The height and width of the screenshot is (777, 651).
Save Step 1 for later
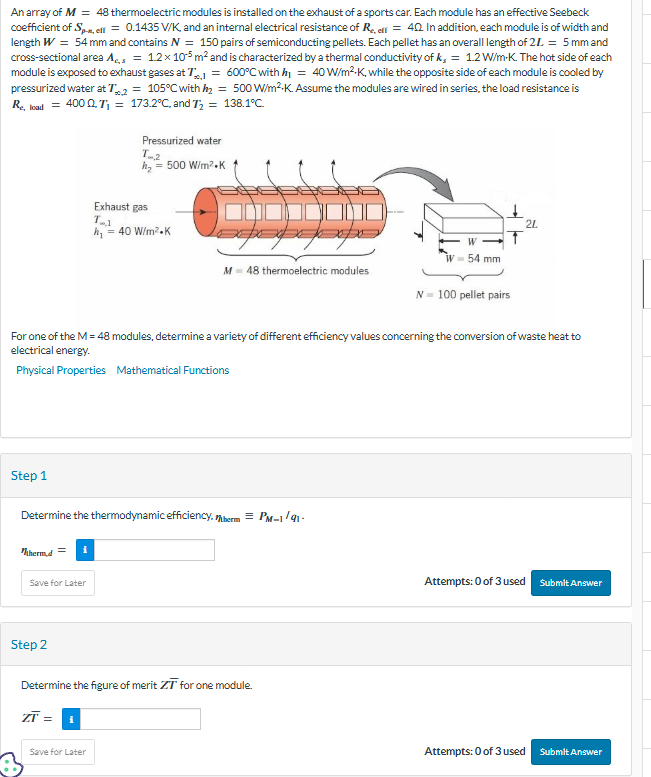pyautogui.click(x=58, y=583)
